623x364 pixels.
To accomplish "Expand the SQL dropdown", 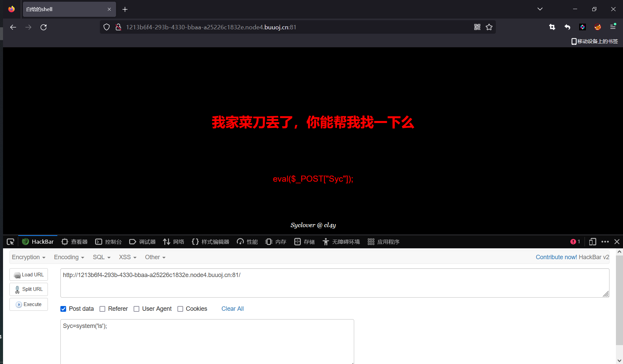I will click(102, 257).
